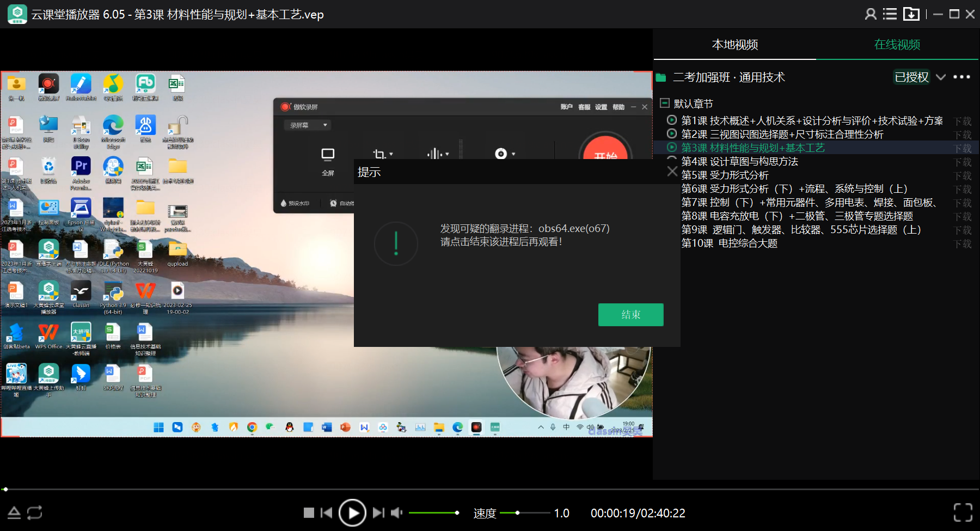Click 下载 for 第8课
The image size is (980, 531).
point(963,216)
